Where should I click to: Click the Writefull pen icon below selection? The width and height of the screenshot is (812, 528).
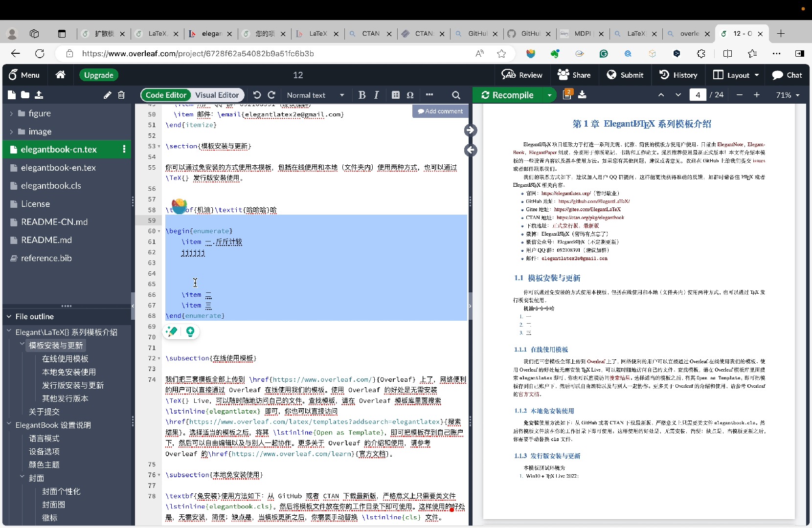pyautogui.click(x=172, y=331)
